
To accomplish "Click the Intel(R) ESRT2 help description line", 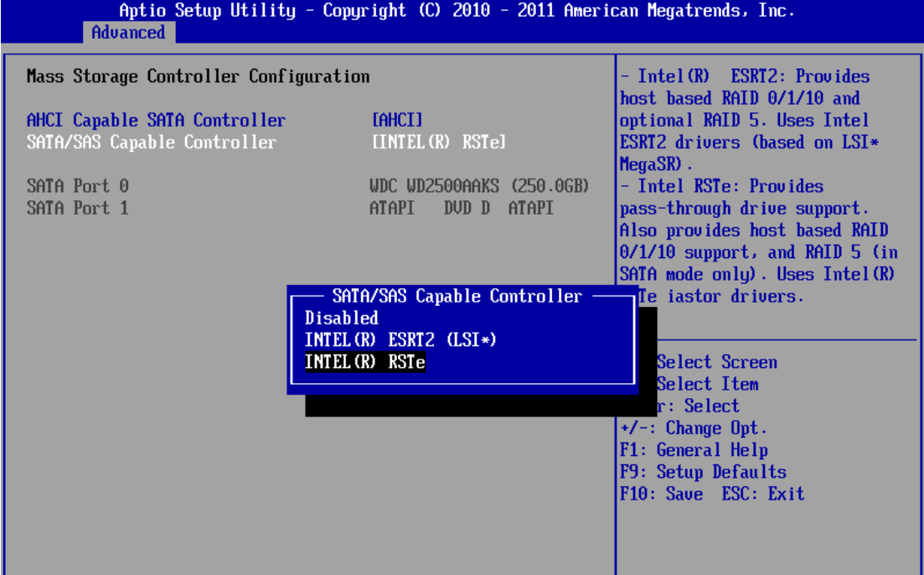I will coord(745,76).
